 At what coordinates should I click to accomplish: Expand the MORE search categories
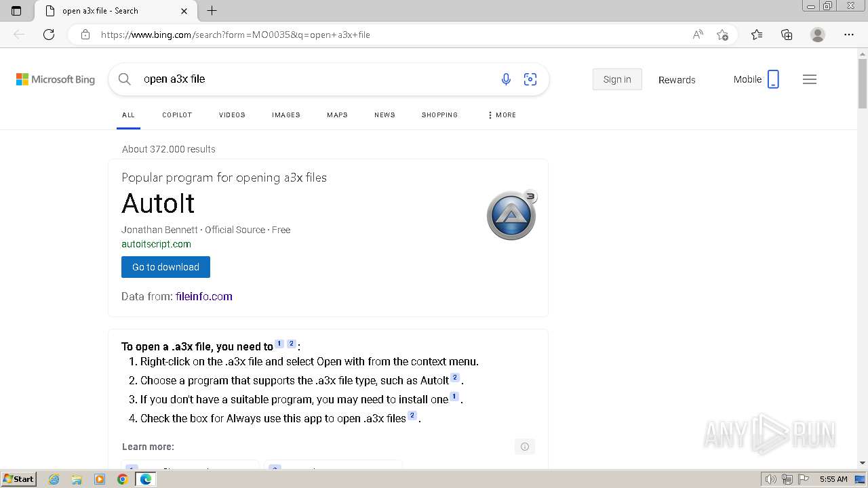[502, 115]
